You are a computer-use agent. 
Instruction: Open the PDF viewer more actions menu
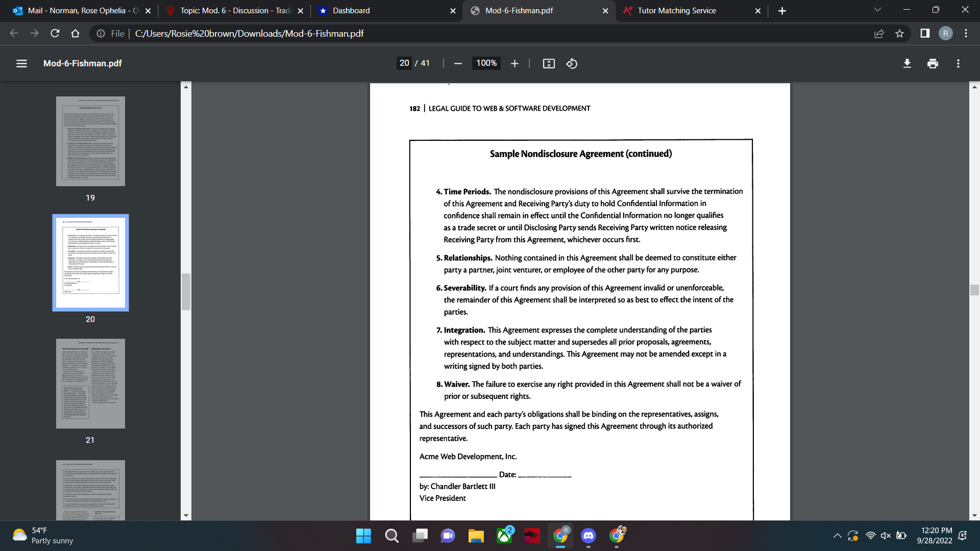958,63
